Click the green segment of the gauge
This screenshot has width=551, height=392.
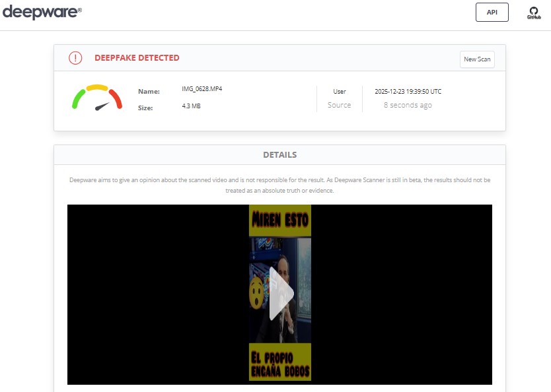(x=78, y=99)
